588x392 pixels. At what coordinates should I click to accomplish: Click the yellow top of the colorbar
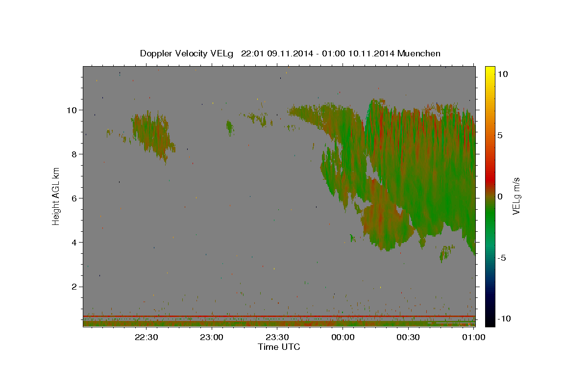tap(490, 71)
